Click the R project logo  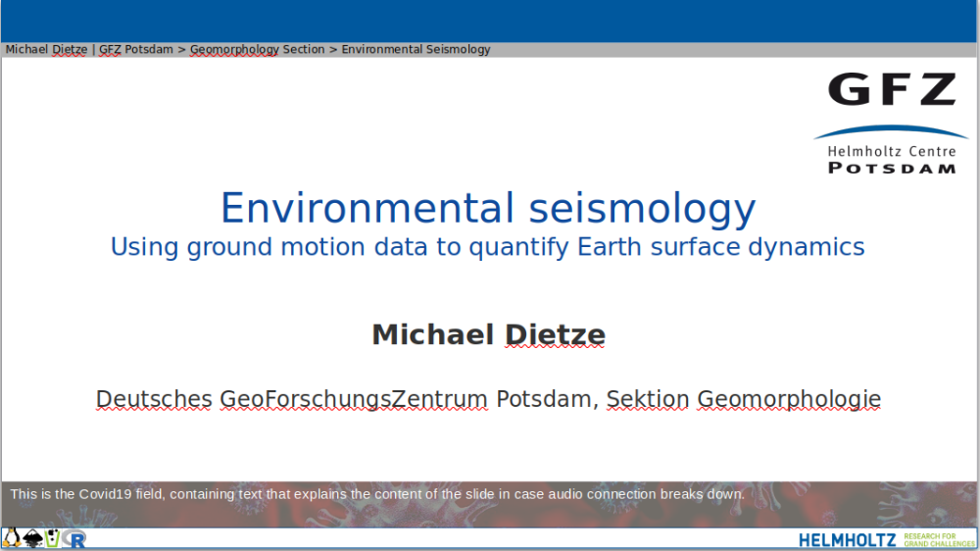[x=74, y=539]
